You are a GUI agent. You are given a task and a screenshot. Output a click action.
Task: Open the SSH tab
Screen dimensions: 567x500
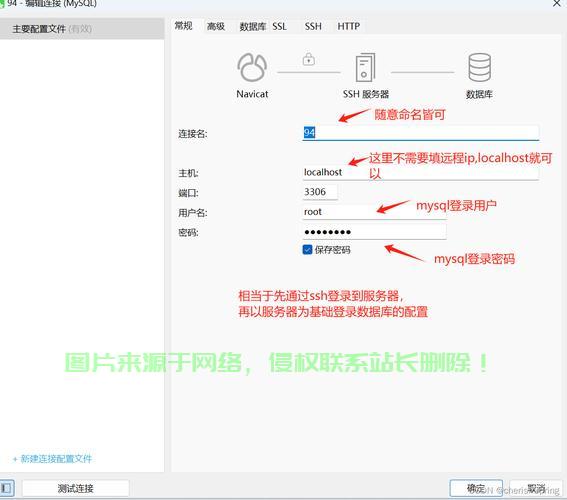(x=313, y=26)
